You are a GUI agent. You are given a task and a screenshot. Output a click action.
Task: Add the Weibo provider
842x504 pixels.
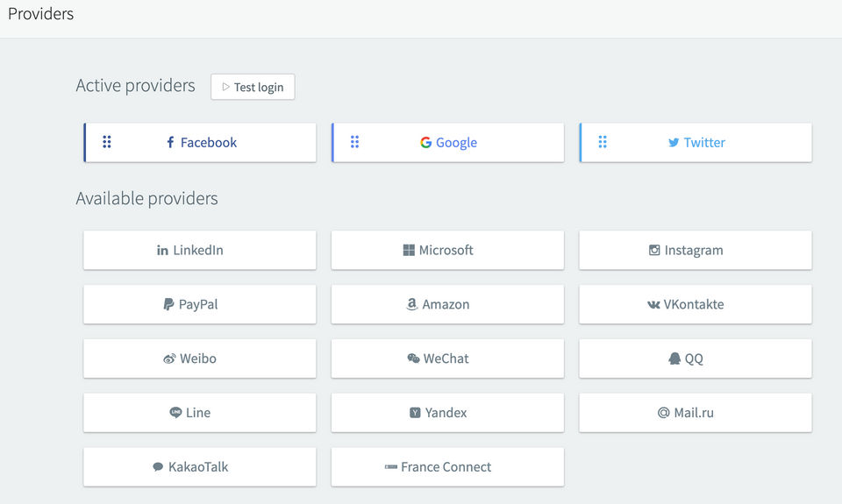pyautogui.click(x=199, y=359)
